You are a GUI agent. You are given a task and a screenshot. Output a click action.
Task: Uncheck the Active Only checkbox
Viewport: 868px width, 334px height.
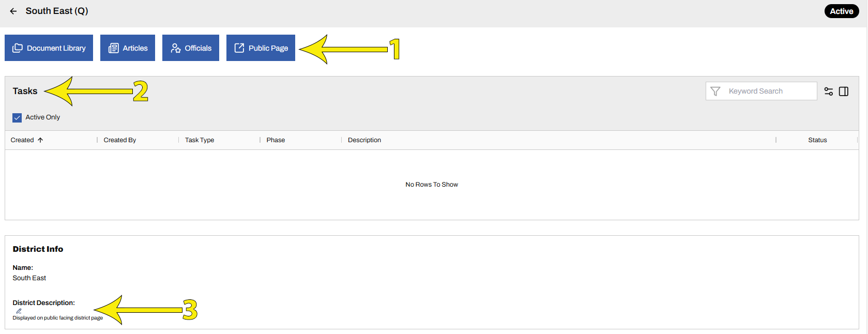point(17,117)
